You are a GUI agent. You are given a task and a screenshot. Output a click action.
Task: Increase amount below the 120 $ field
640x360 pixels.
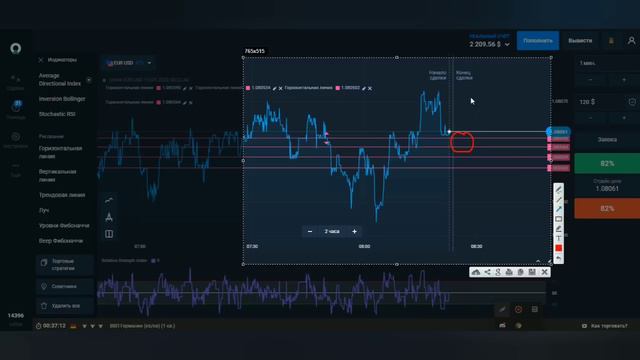(x=624, y=118)
